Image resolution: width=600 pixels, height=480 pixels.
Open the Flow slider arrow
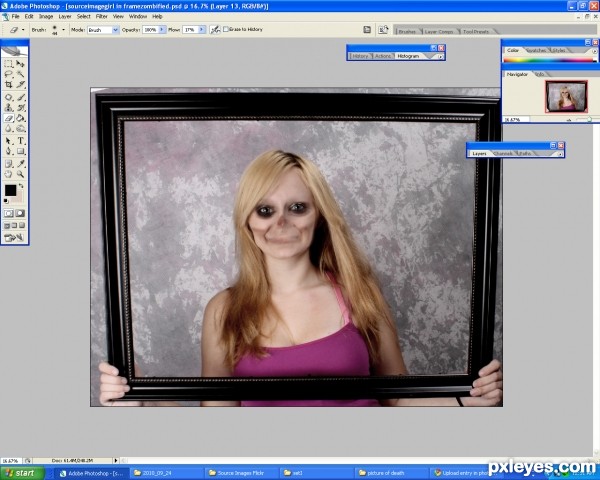point(202,29)
